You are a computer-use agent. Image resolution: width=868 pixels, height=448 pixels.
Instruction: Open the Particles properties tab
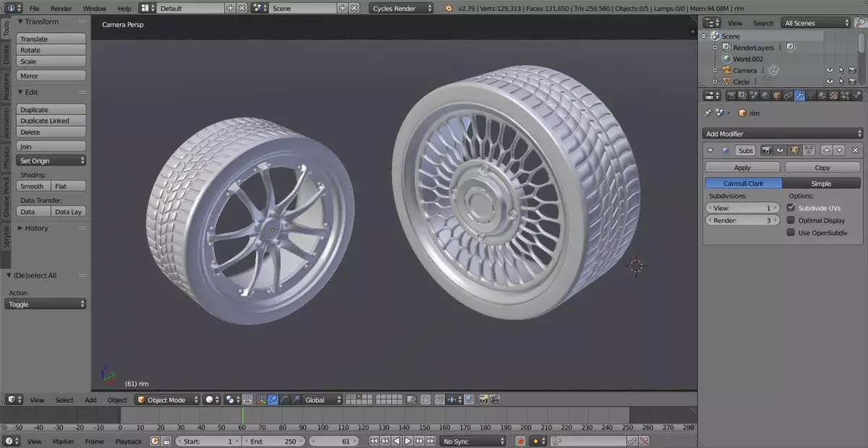845,95
